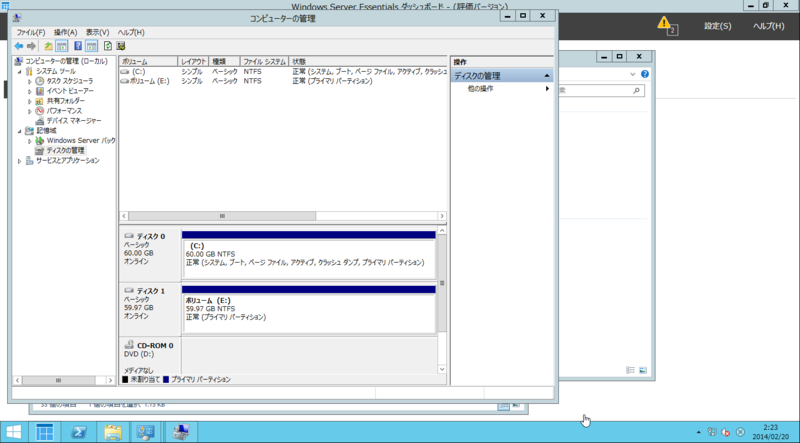Sort by ファイル システム column header
Image resolution: width=800 pixels, height=443 pixels.
pos(264,61)
